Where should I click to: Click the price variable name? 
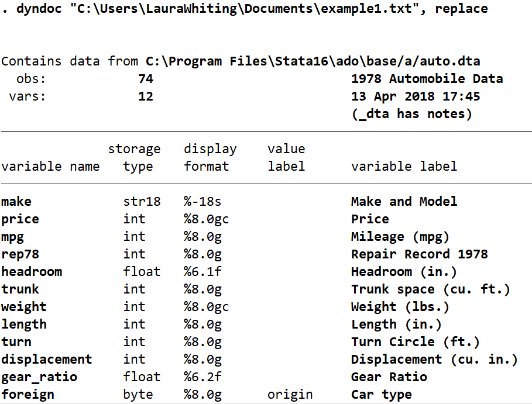pyautogui.click(x=20, y=219)
